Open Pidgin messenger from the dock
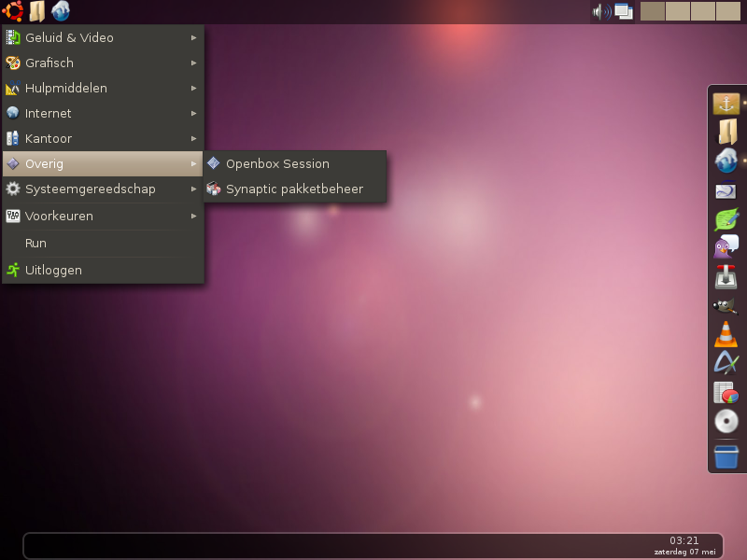 coord(726,246)
